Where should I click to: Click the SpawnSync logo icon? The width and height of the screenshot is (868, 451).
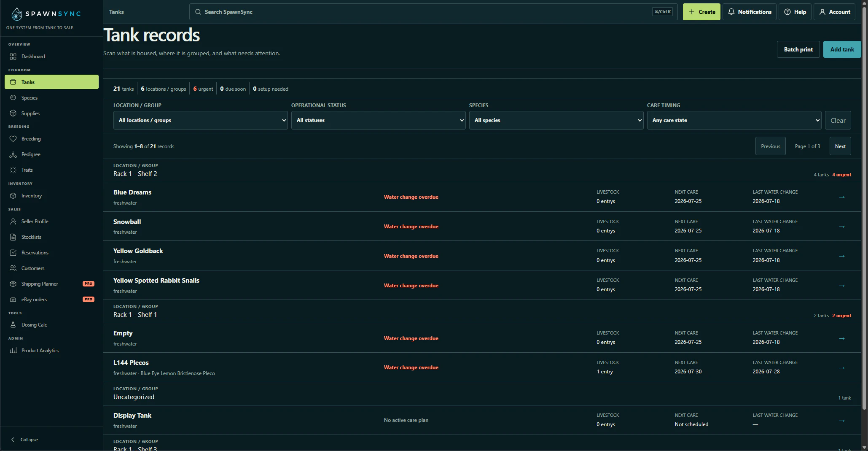click(17, 14)
